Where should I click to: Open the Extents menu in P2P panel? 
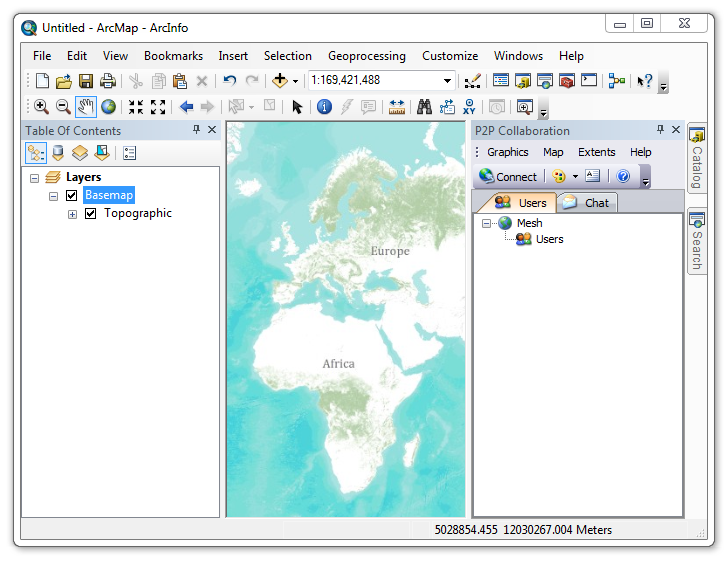(x=597, y=152)
